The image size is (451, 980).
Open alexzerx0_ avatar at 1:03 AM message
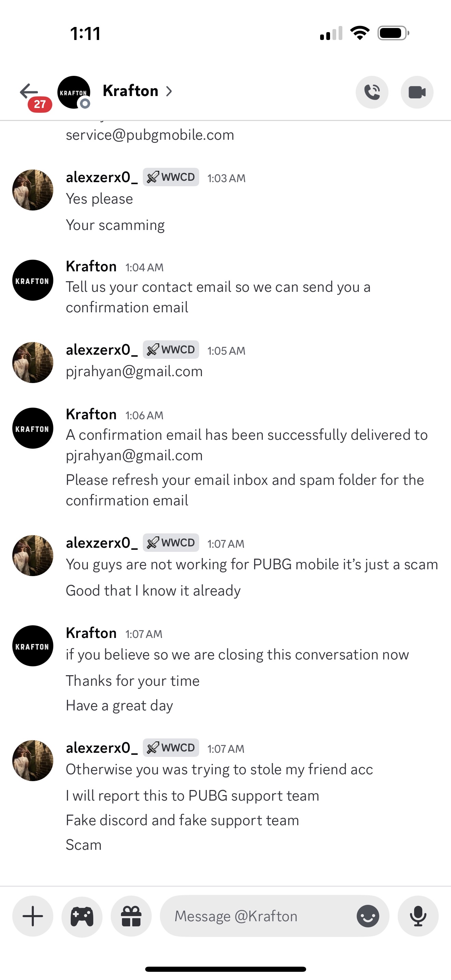pyautogui.click(x=33, y=190)
